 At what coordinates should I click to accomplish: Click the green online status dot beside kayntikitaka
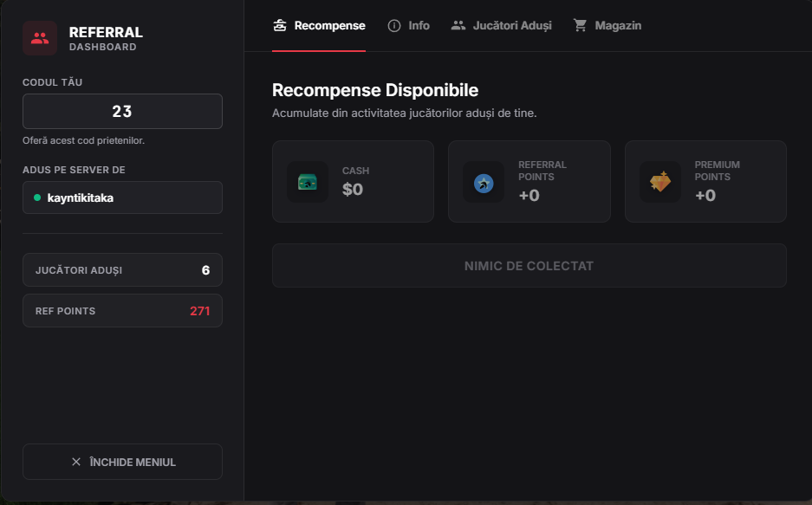(37, 197)
